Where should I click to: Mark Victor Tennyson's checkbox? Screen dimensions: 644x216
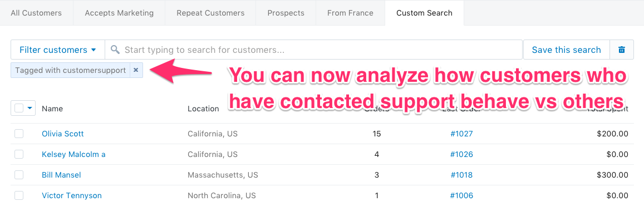tap(19, 195)
